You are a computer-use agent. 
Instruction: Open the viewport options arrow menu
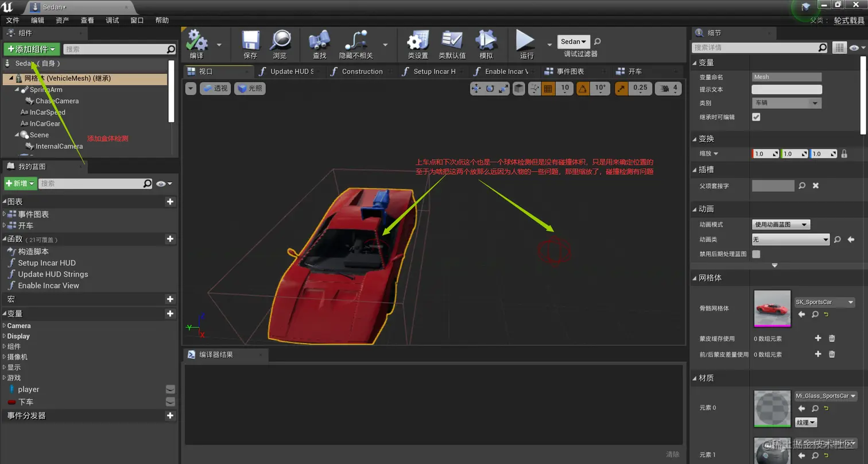[191, 88]
